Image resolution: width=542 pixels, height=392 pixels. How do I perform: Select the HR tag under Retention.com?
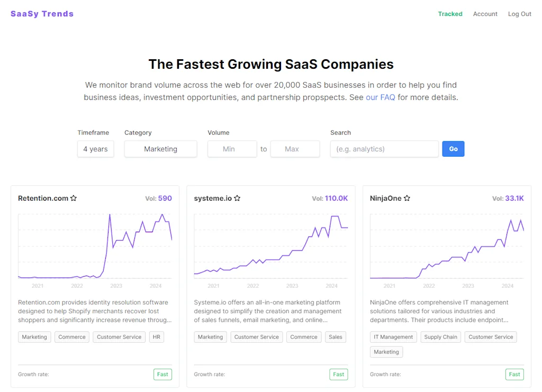click(x=156, y=337)
